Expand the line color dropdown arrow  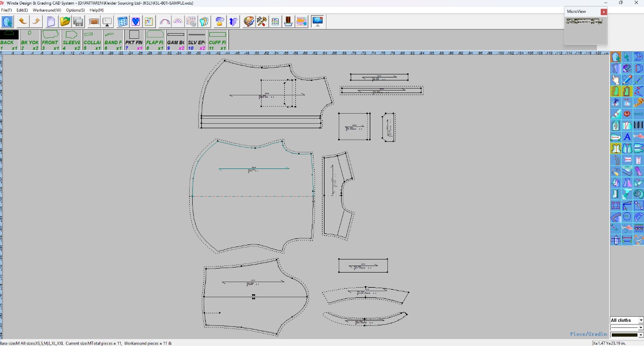pos(640,335)
